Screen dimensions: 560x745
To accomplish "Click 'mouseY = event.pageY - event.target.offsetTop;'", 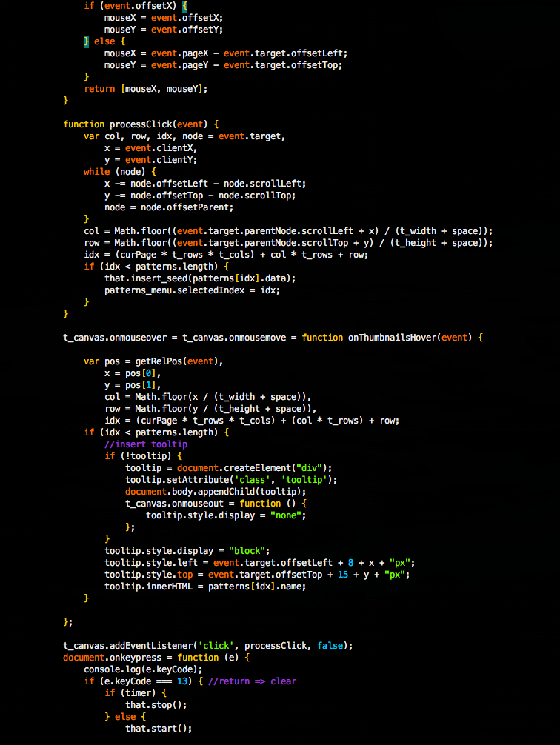I will [x=224, y=66].
